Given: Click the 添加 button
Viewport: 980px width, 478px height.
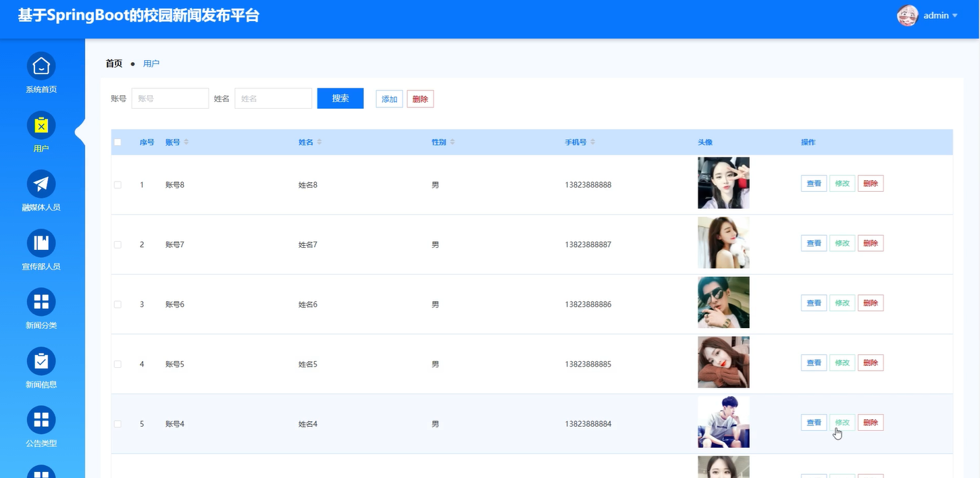Looking at the screenshot, I should point(390,99).
